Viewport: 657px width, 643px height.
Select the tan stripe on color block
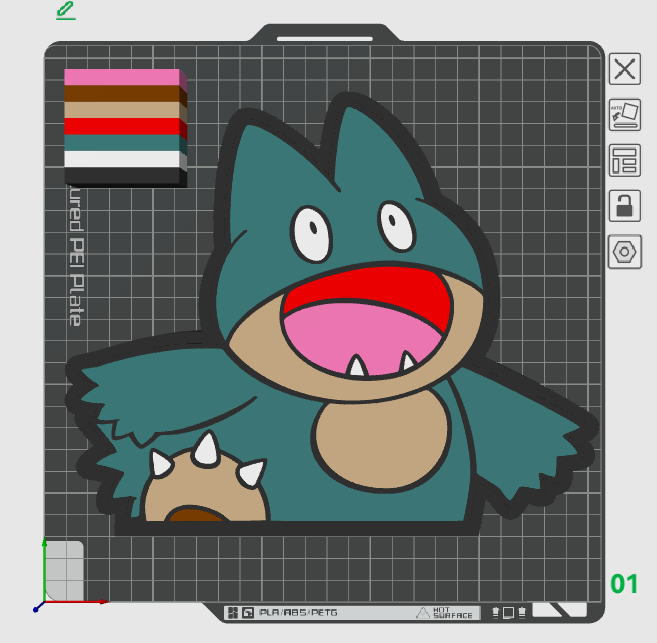pyautogui.click(x=120, y=110)
